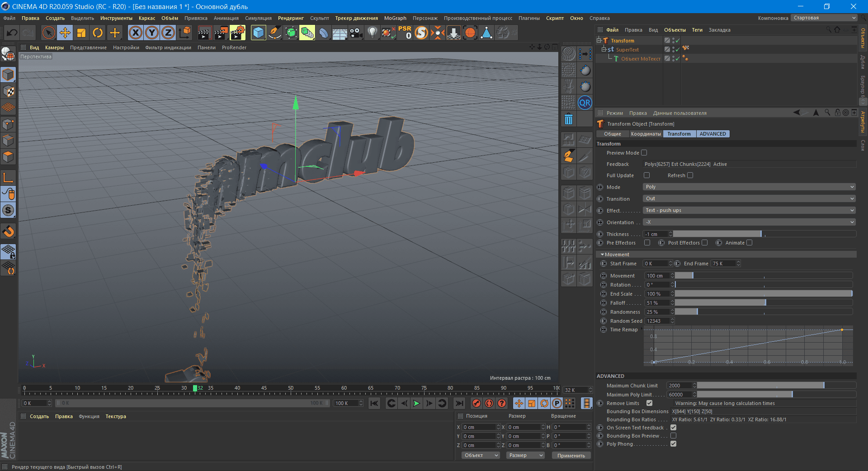Click the record active objects button
Screen dimensions: 868x471
pyautogui.click(x=476, y=403)
